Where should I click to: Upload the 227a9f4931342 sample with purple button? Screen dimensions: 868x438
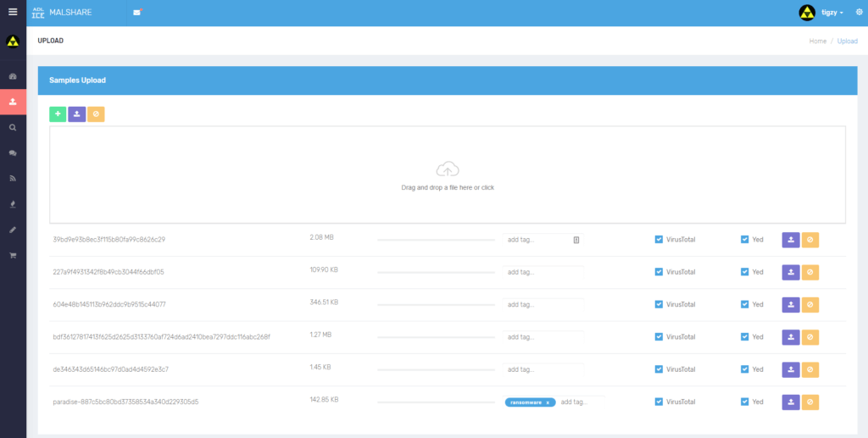[x=790, y=272]
